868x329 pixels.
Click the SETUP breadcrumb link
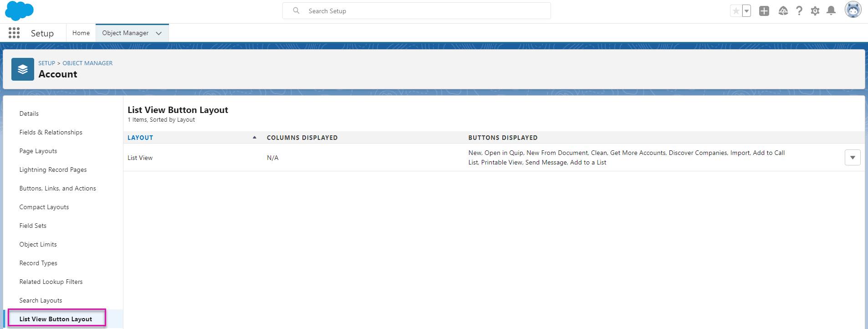(x=46, y=63)
